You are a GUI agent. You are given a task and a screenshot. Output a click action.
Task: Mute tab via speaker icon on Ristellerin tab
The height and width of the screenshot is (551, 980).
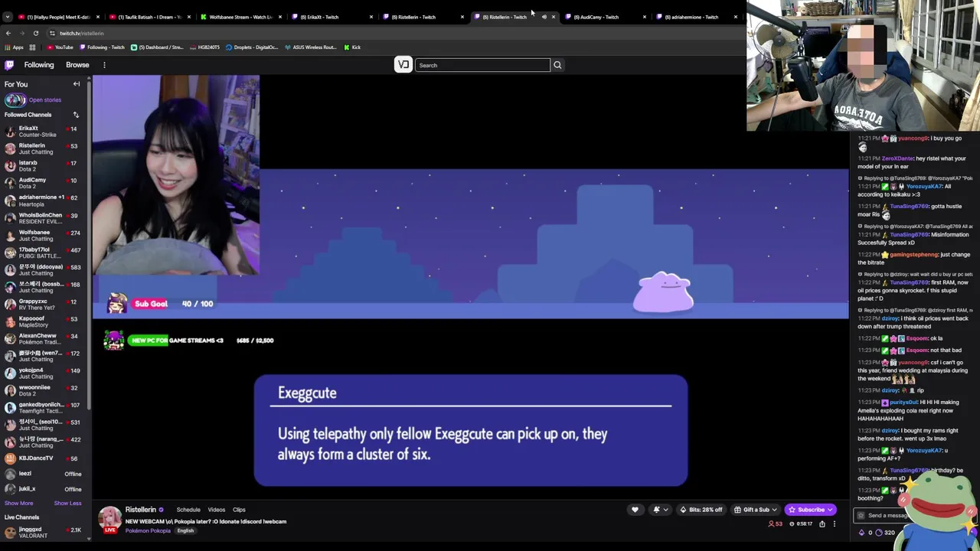[x=544, y=17]
